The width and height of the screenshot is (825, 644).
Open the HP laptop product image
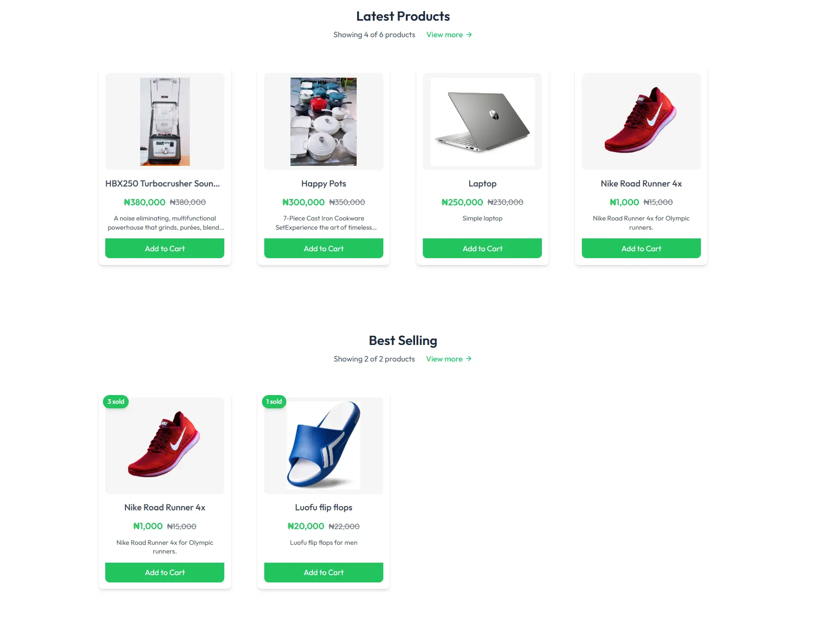click(482, 122)
